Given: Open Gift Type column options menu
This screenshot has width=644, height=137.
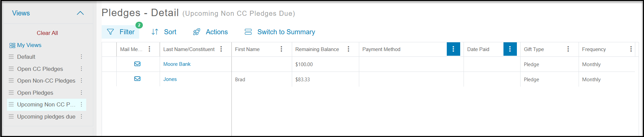Looking at the screenshot, I should (568, 49).
